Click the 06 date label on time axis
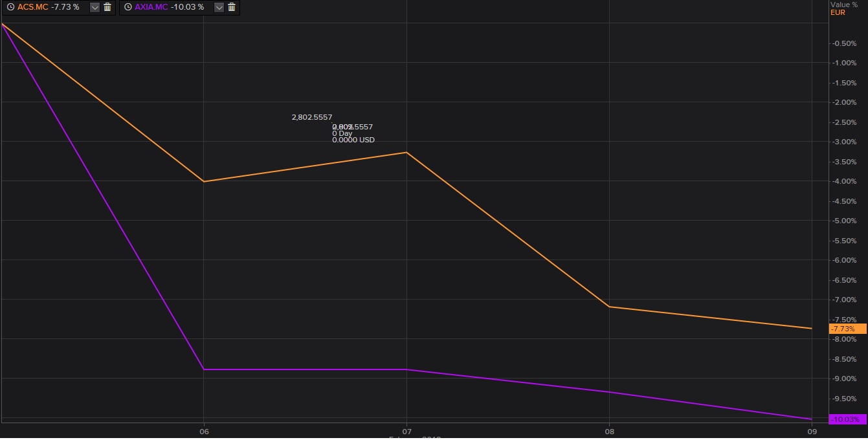 coord(204,431)
